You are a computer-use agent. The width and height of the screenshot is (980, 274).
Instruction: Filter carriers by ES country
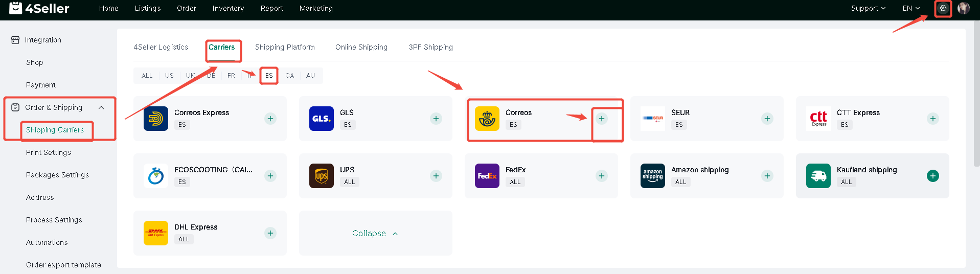[x=269, y=76]
